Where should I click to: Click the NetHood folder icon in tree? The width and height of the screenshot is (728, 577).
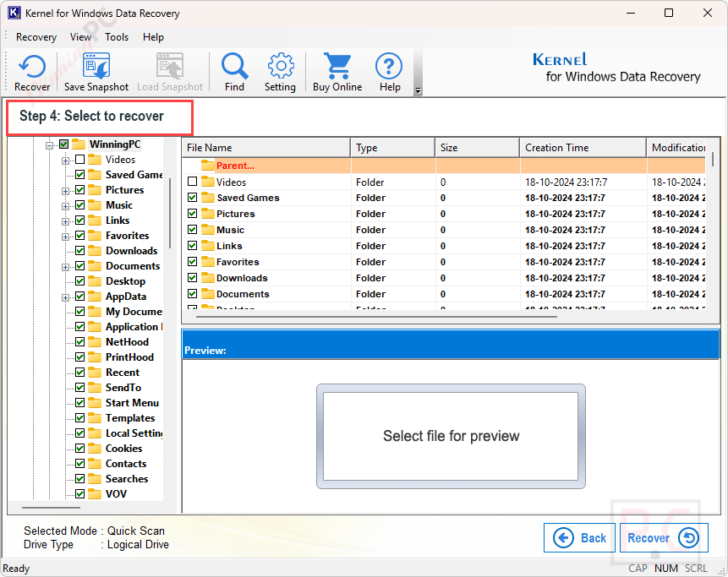point(95,342)
